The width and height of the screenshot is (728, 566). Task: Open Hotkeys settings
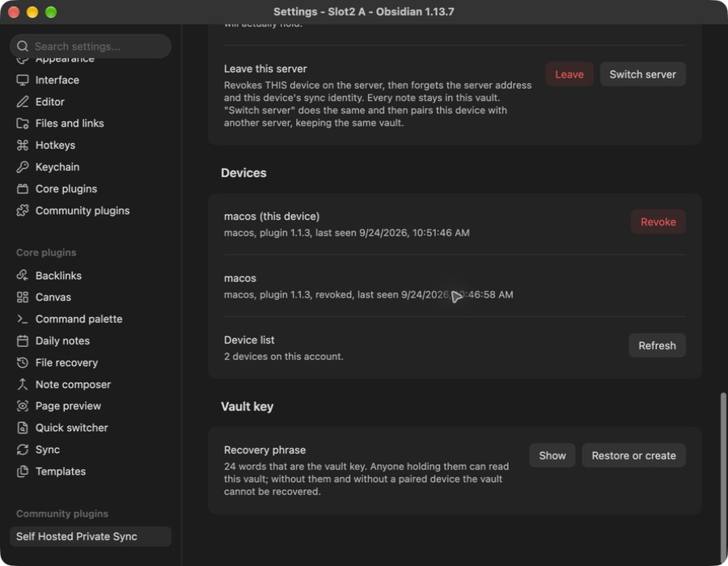point(91,146)
